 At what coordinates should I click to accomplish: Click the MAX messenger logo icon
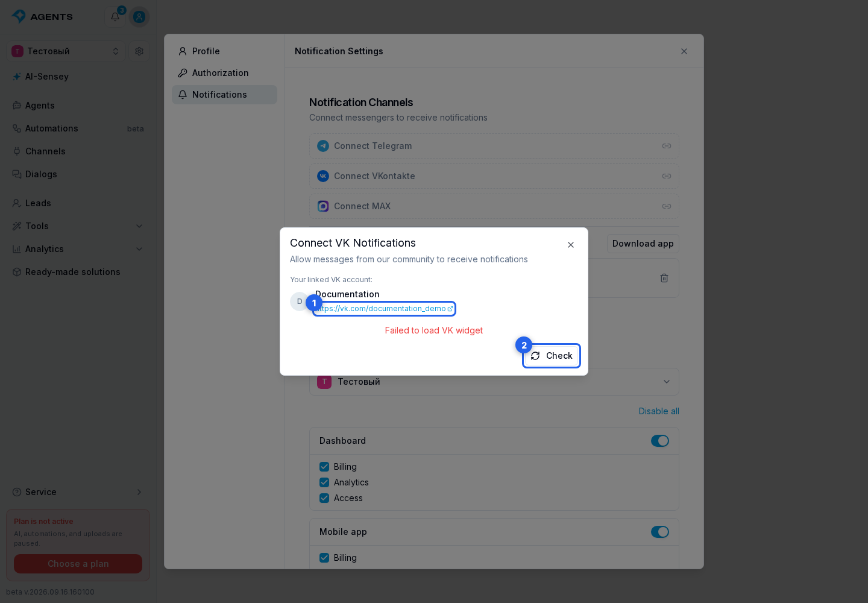tap(323, 206)
